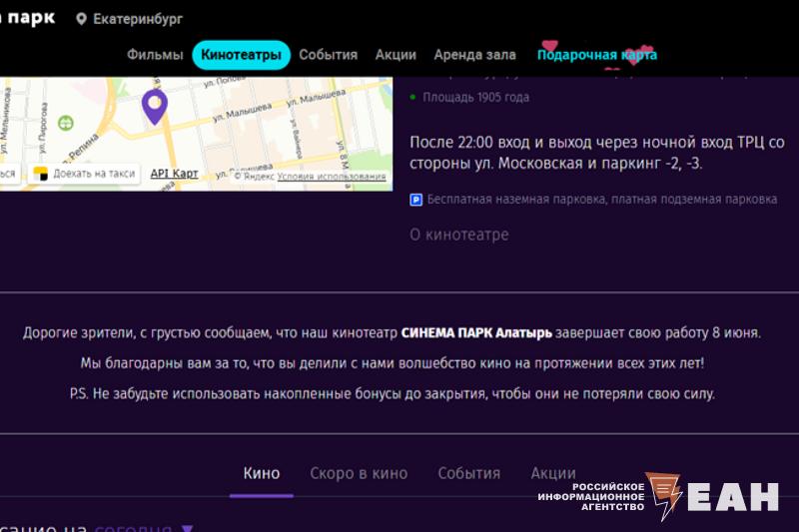Open 'Условия использования' map link

click(332, 177)
